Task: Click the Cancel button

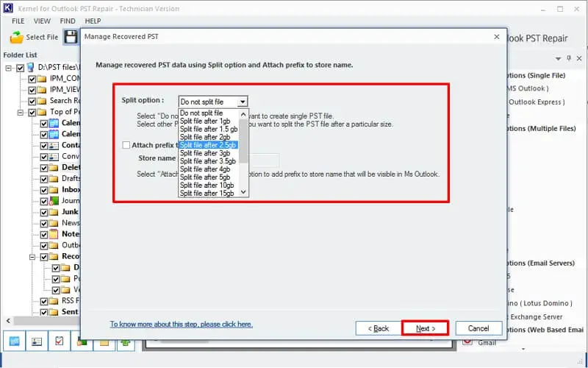Action: (x=478, y=328)
